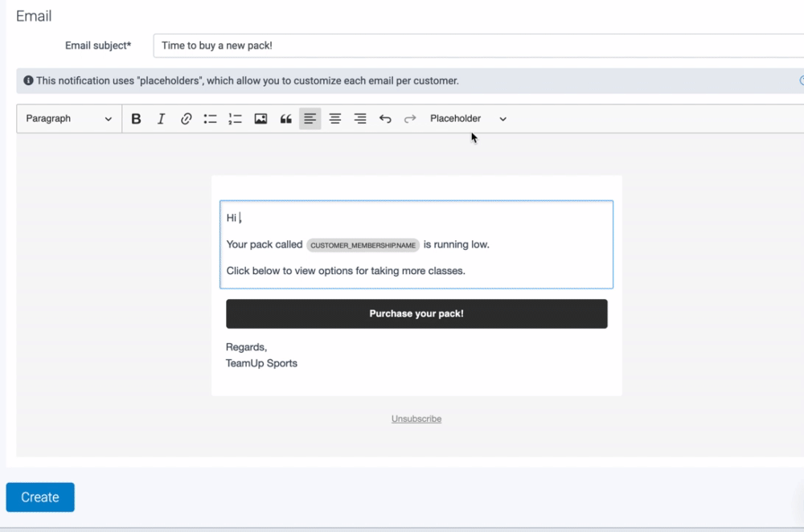Viewport: 804px width, 532px height.
Task: Create a bulleted list
Action: [211, 119]
